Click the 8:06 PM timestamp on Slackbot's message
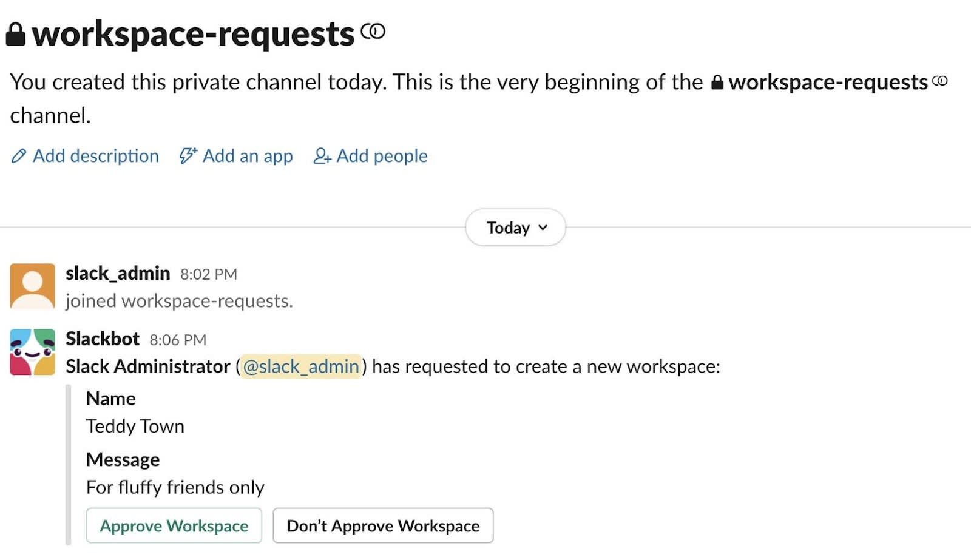Image resolution: width=971 pixels, height=560 pixels. coord(177,339)
